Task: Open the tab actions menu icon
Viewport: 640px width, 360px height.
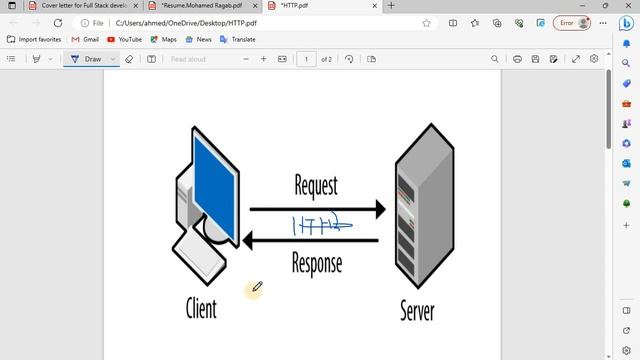Action: (12, 6)
